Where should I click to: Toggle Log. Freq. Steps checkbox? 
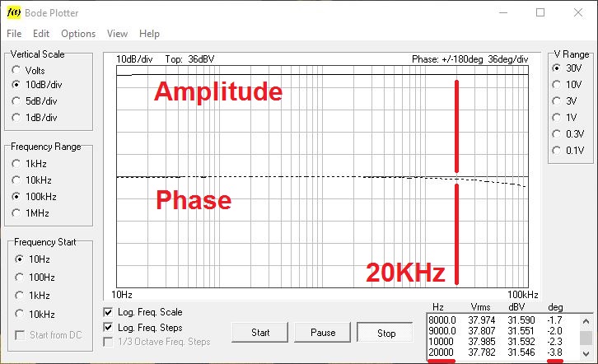point(108,328)
